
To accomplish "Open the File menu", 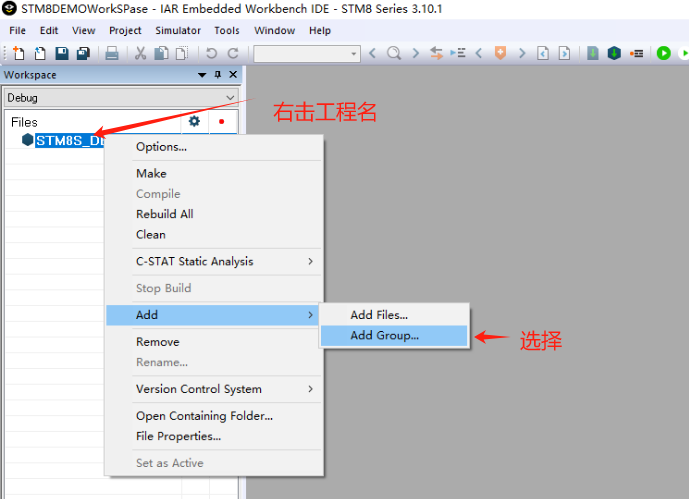I will click(x=18, y=31).
